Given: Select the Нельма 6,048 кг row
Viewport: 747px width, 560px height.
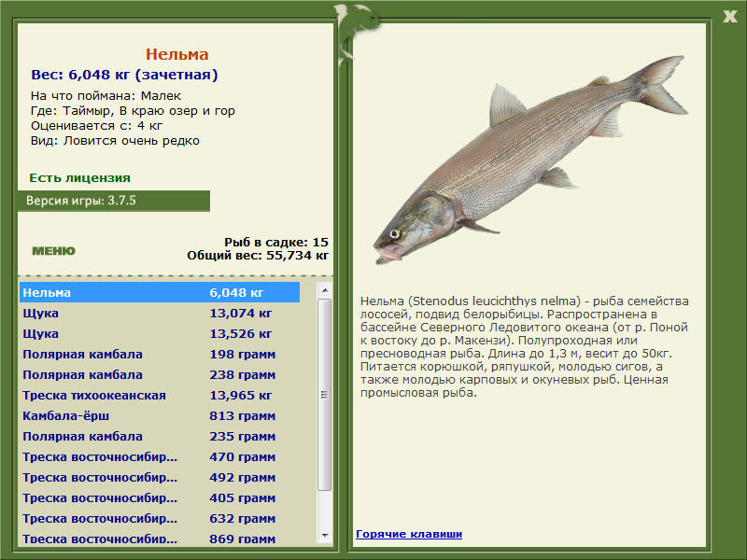Looking at the screenshot, I should click(x=160, y=292).
